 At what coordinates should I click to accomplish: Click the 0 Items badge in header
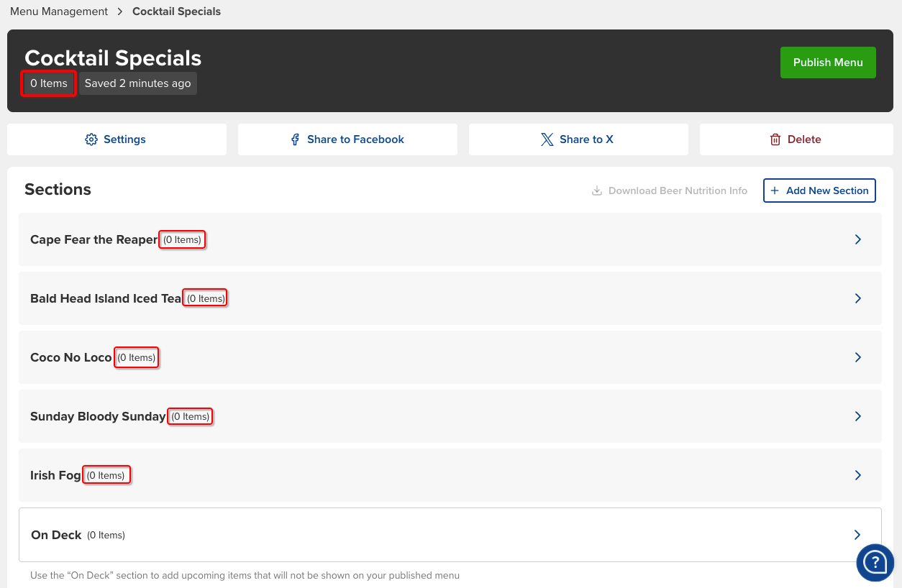pos(49,83)
